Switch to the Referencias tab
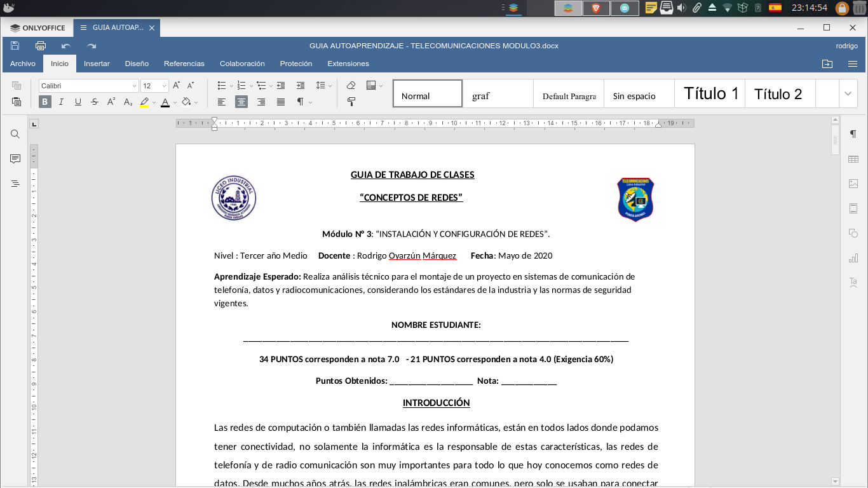This screenshot has height=488, width=868. pyautogui.click(x=184, y=64)
